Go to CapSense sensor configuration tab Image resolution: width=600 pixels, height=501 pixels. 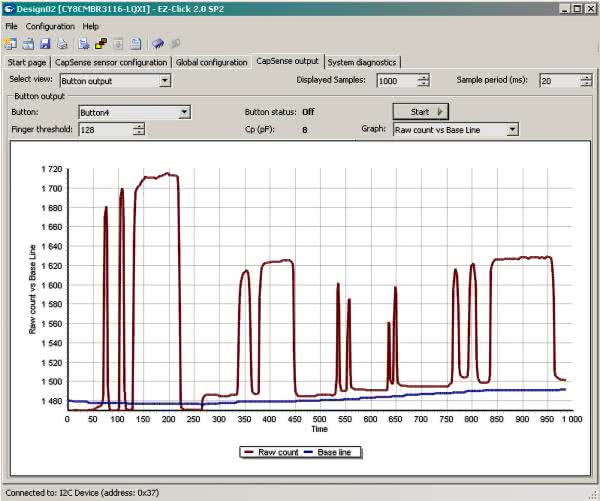pos(111,62)
